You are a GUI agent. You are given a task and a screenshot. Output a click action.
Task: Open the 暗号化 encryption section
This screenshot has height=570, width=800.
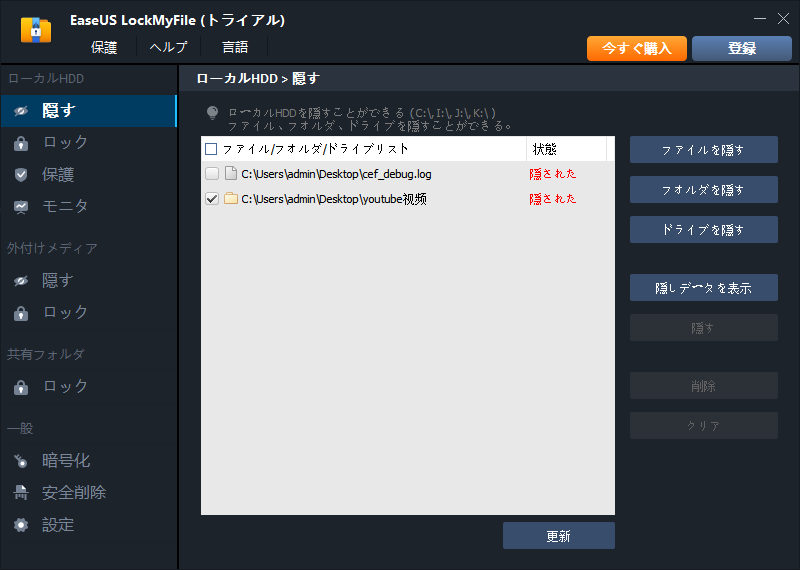point(88,461)
